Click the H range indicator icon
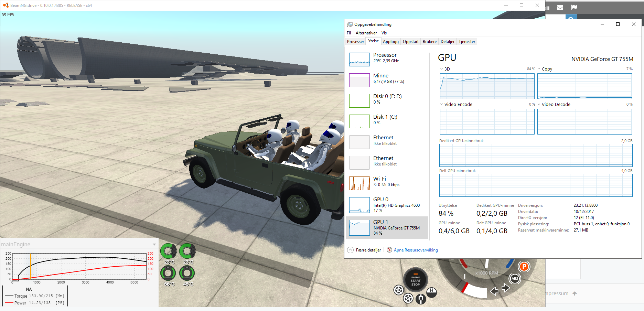Image resolution: width=644 pixels, height=311 pixels. pyautogui.click(x=431, y=292)
